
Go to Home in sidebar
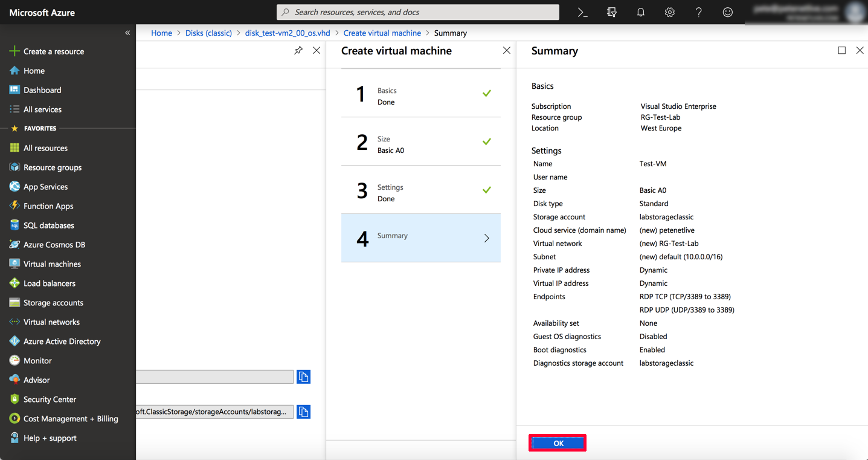coord(34,71)
